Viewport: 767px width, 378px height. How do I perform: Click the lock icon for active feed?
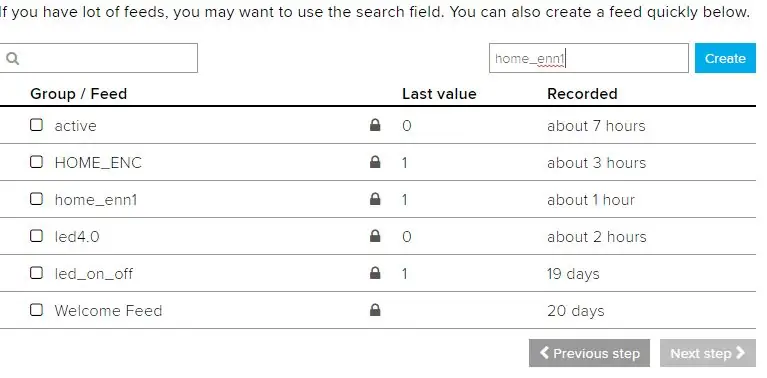point(375,125)
